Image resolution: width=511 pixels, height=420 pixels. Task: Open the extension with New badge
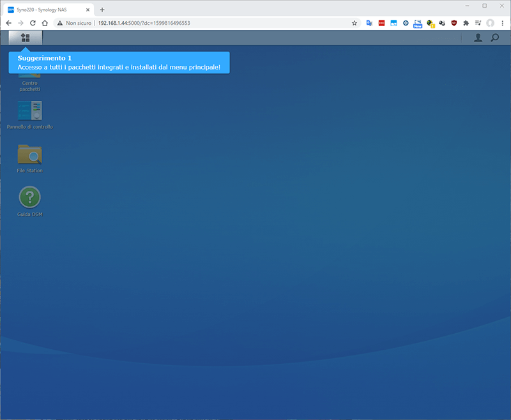click(x=418, y=24)
